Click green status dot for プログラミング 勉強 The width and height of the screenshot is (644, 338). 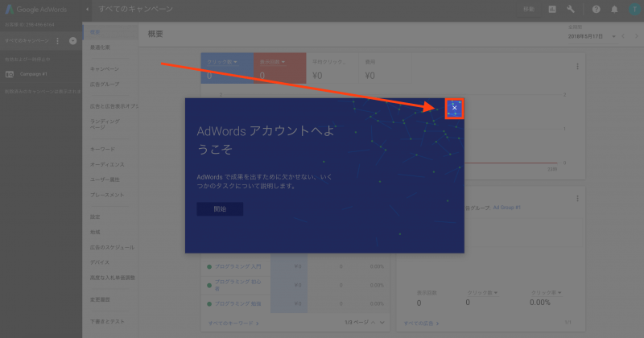(209, 304)
